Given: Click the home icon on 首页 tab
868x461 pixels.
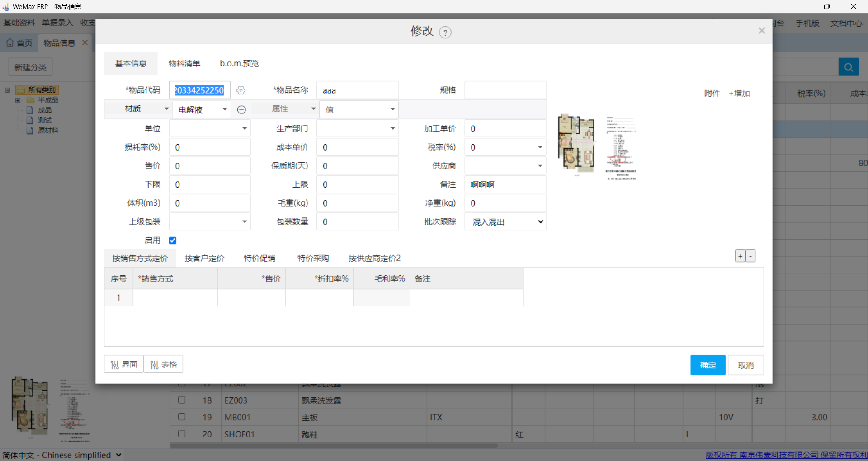Looking at the screenshot, I should point(10,42).
